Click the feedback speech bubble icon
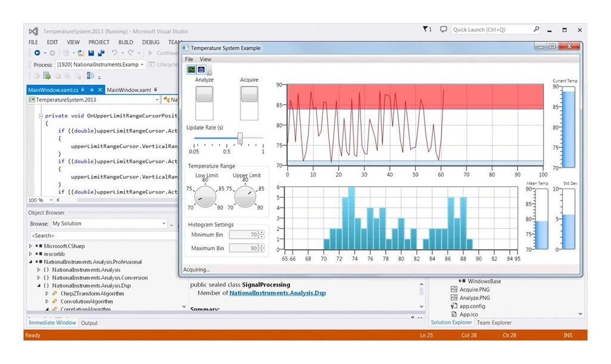 click(443, 29)
